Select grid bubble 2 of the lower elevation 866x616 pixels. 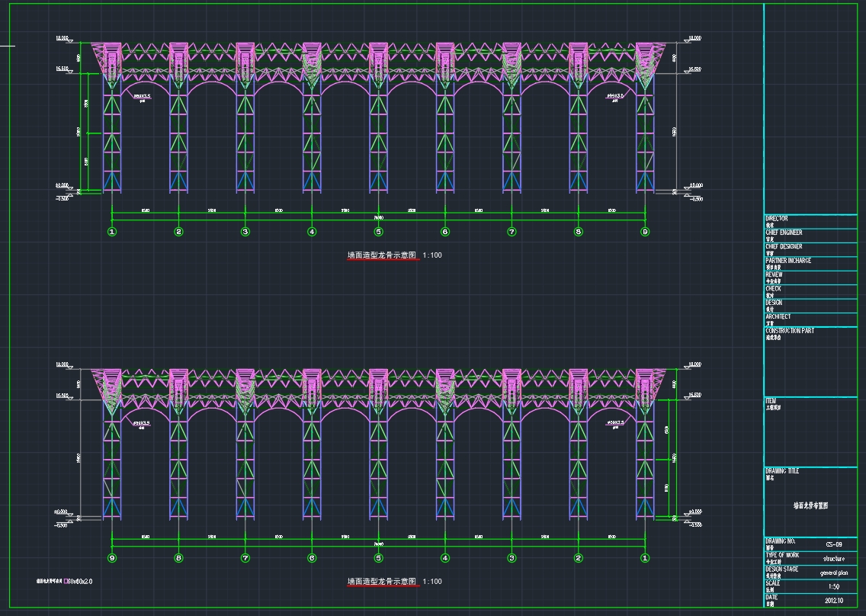pyautogui.click(x=579, y=558)
